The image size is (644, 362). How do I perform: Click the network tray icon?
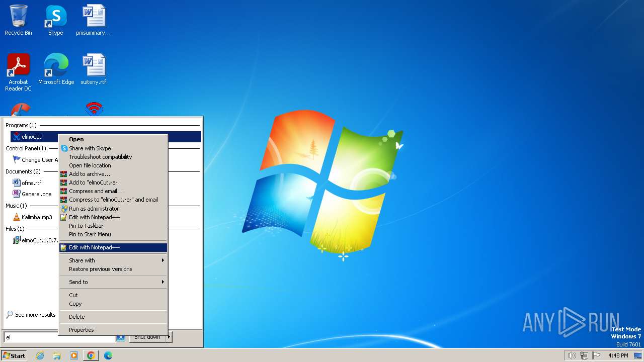(584, 355)
